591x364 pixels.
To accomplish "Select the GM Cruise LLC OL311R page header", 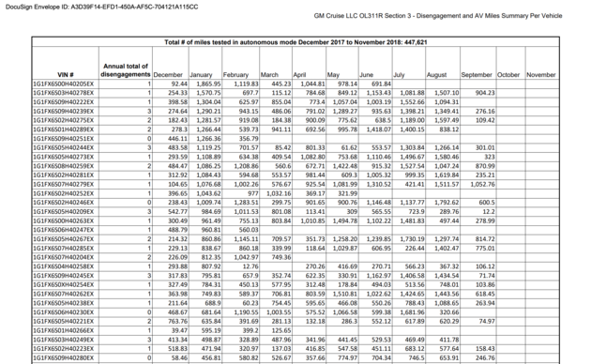I will point(438,15).
